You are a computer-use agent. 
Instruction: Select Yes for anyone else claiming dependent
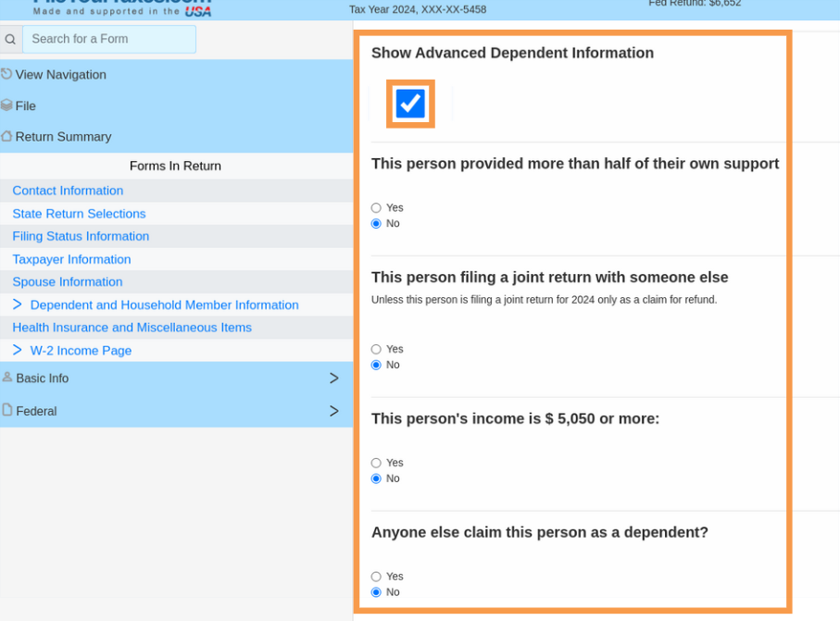(x=376, y=577)
